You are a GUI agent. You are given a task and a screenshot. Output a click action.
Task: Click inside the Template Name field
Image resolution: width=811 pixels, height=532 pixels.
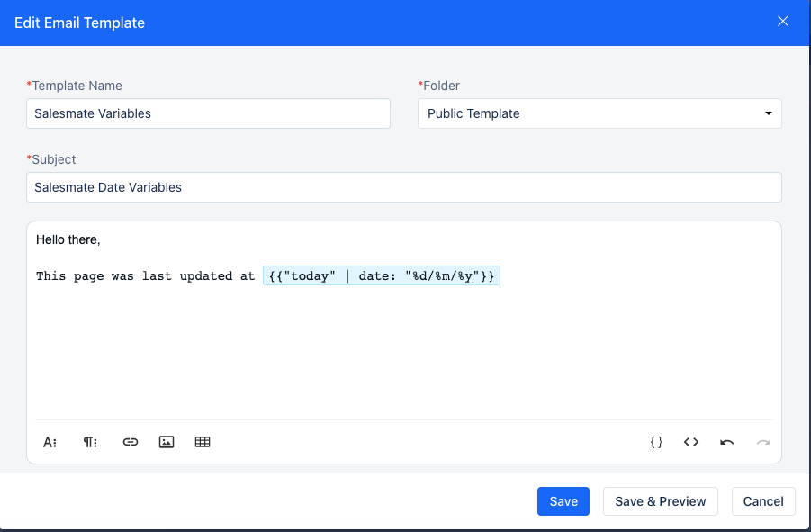207,113
